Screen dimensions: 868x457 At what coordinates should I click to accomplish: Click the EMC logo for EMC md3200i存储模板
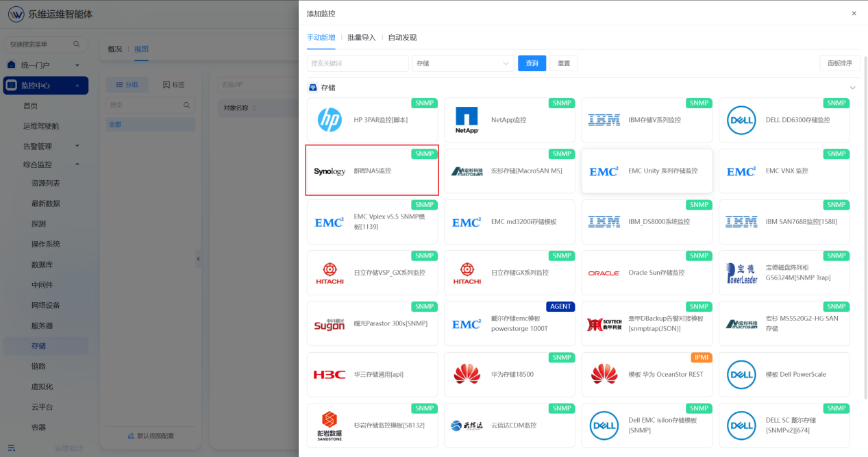tap(467, 222)
